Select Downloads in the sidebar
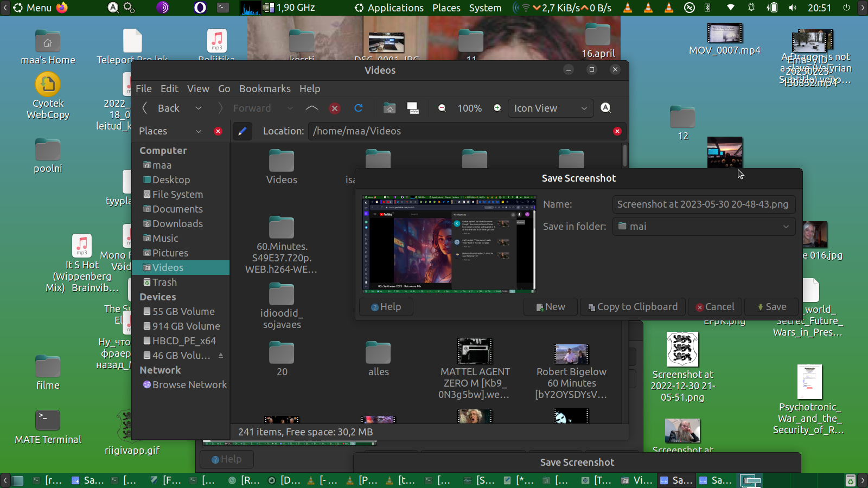Screen dimensions: 868x488 pos(177,224)
